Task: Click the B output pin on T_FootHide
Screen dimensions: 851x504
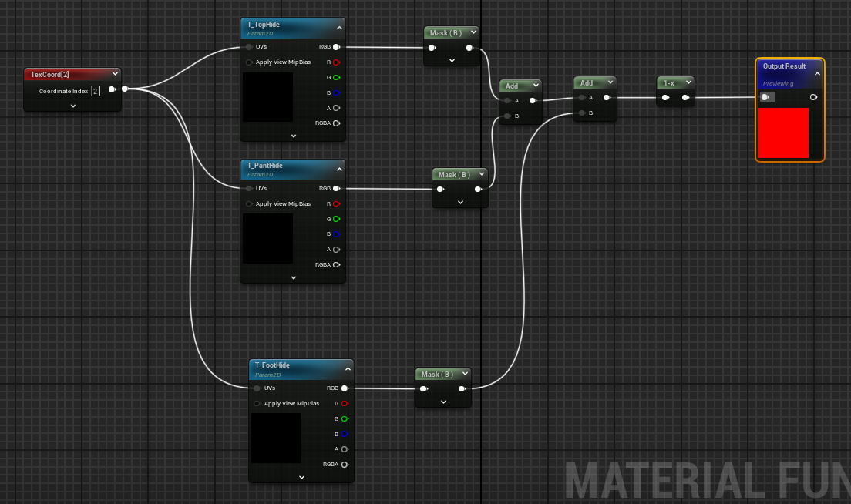Action: coord(344,434)
